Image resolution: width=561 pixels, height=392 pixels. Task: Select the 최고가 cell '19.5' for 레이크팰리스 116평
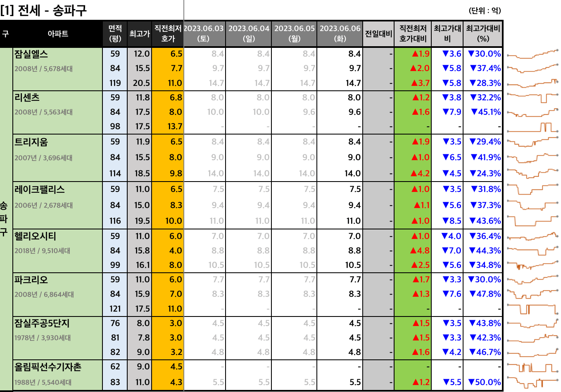click(x=142, y=221)
